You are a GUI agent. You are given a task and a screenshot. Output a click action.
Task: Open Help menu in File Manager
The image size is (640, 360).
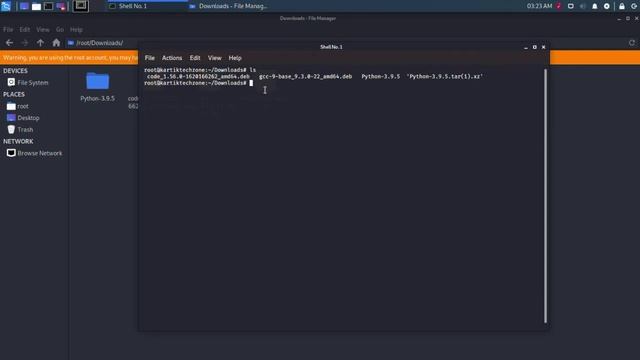coord(76,29)
